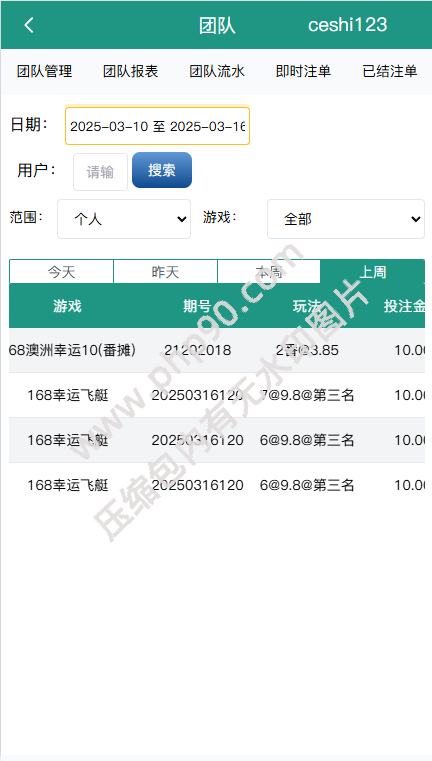Viewport: 432px width, 761px height.
Task: Select the 68澳洲幸运10(番摊) bet row
Action: coord(217,350)
